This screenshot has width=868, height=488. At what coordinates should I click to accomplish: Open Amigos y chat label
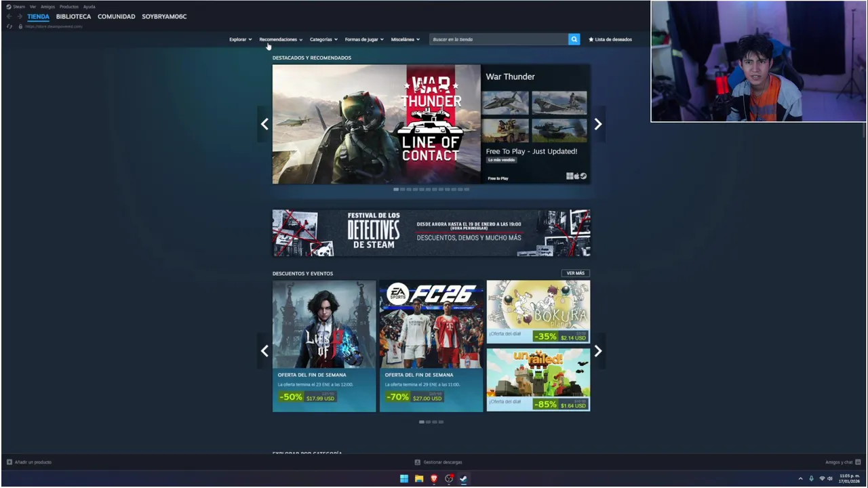pos(839,462)
